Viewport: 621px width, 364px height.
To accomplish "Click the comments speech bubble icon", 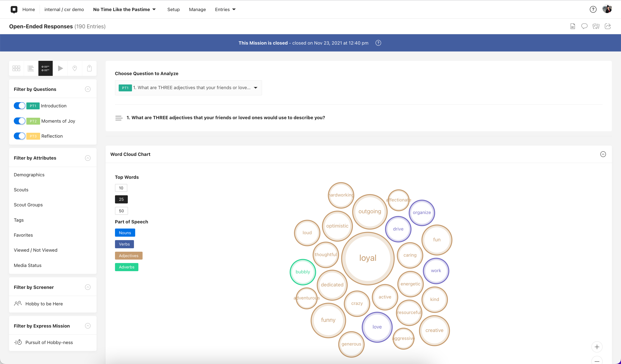I will click(584, 26).
